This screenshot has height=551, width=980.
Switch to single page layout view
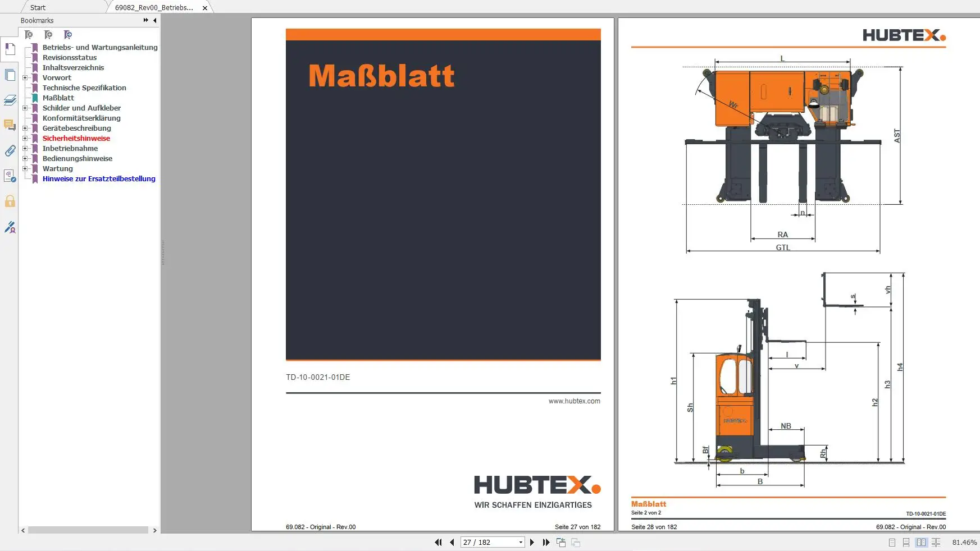(891, 543)
